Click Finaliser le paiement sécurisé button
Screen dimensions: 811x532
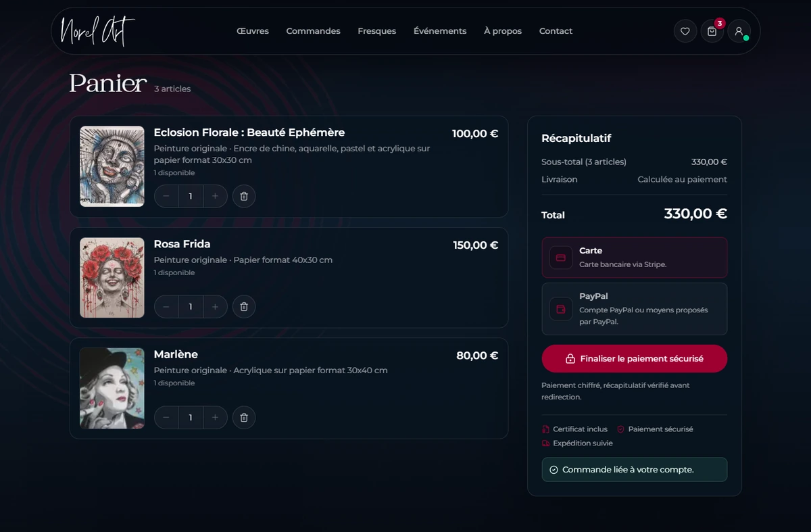coord(635,358)
